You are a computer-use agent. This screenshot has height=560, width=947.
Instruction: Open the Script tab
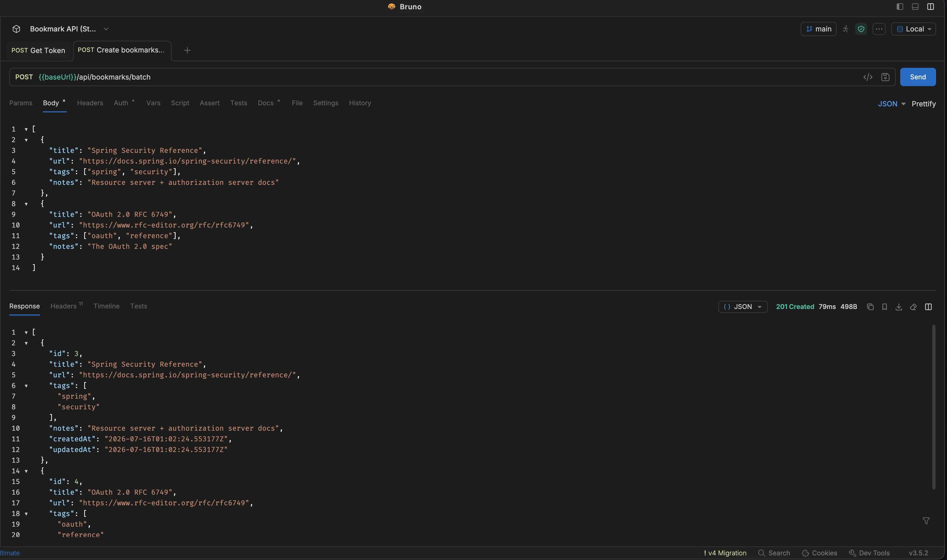point(180,103)
